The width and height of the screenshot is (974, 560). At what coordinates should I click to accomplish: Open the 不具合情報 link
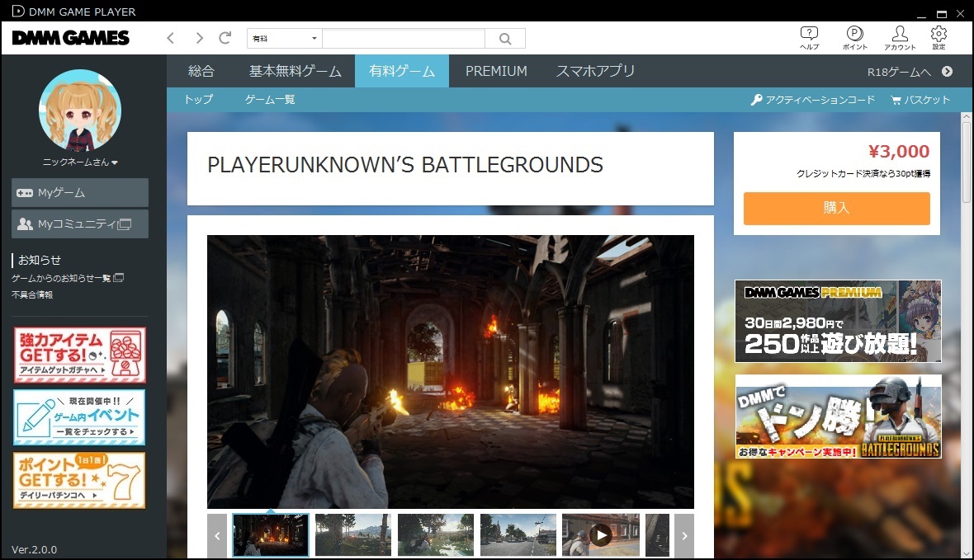(32, 294)
